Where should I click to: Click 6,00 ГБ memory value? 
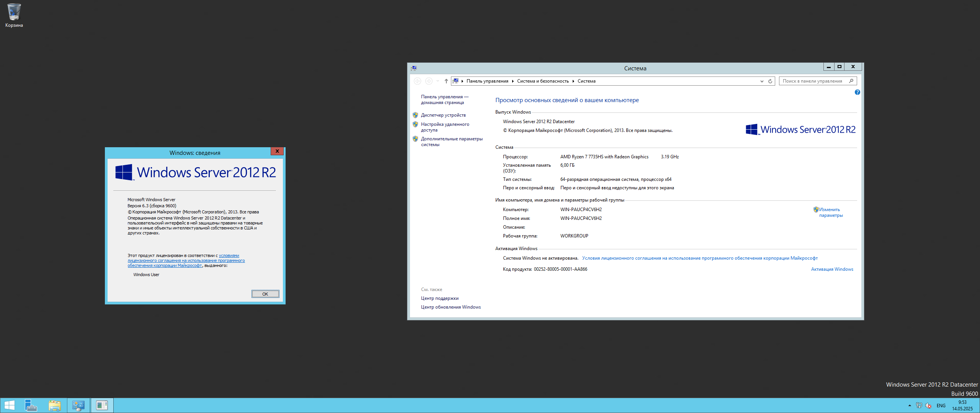click(x=567, y=165)
